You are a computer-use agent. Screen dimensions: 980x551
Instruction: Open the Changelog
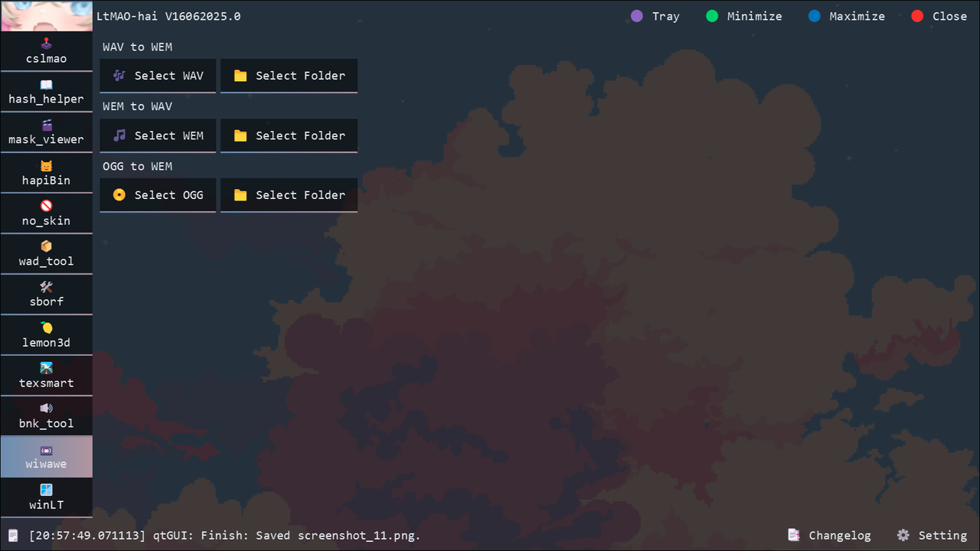829,536
